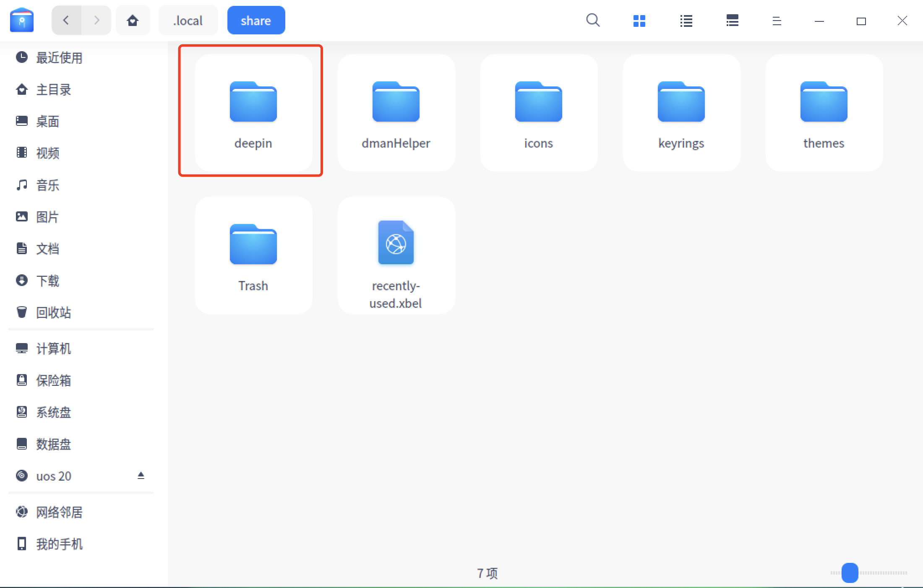
Task: Click the desktop icon beside 桌面
Action: tap(22, 121)
